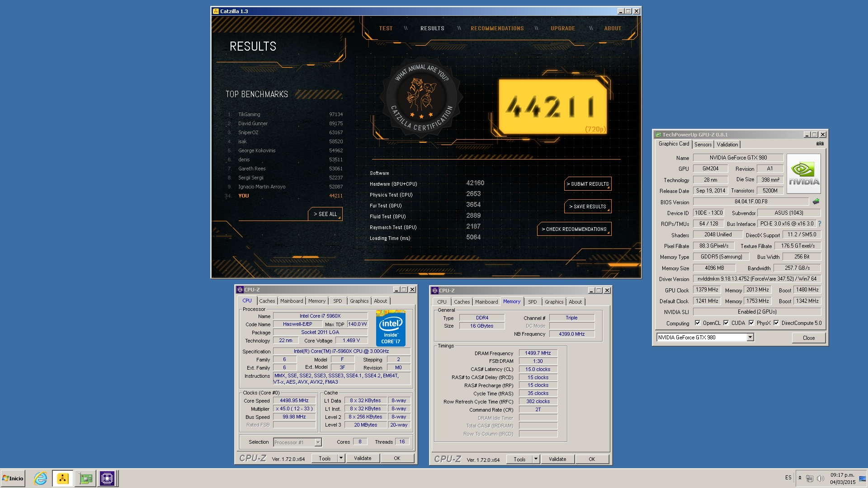Click the Multiplier value x 45.0
This screenshot has width=868, height=488.
(294, 408)
